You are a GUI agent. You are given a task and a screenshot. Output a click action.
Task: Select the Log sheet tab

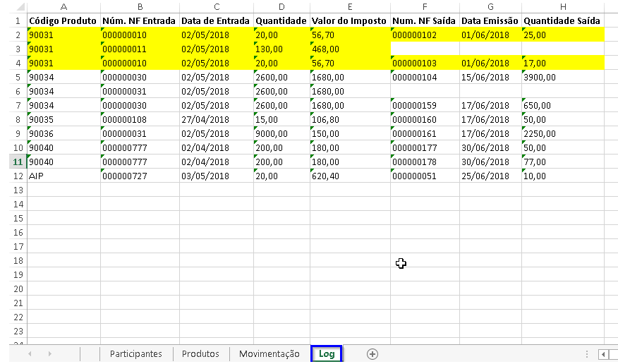[327, 354]
